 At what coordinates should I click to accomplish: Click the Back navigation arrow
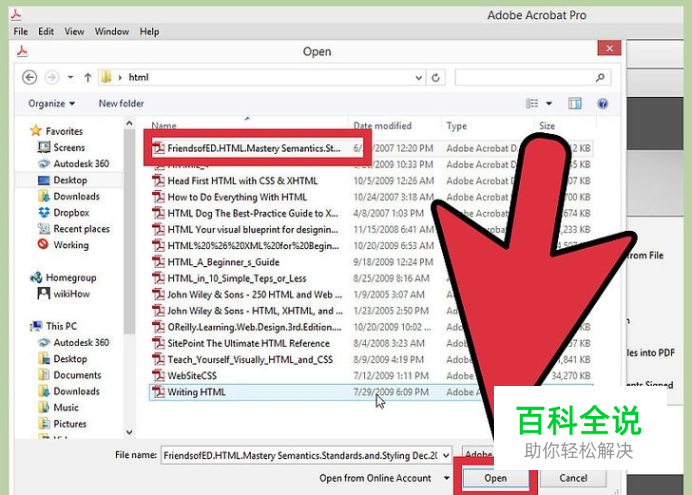coord(30,78)
